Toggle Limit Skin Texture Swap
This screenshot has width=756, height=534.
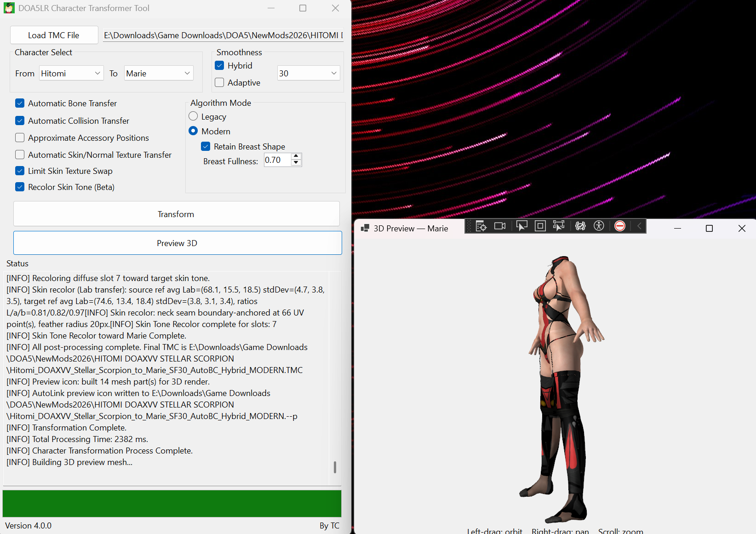coord(20,171)
